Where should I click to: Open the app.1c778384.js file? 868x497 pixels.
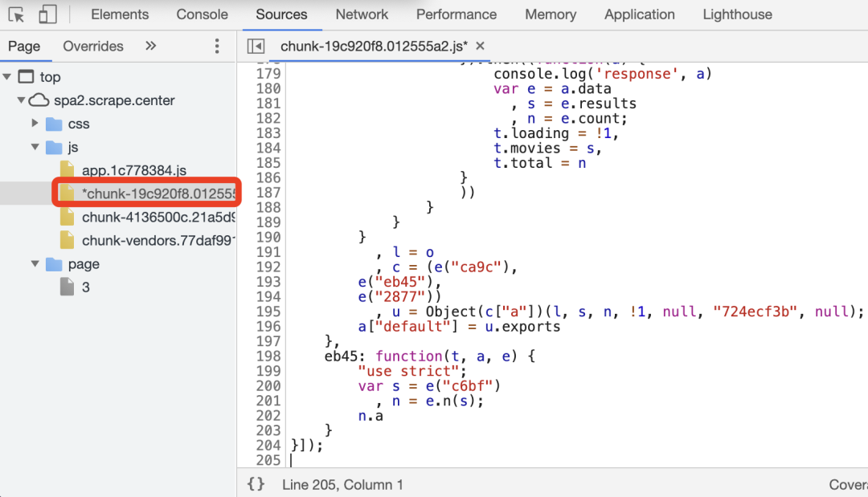[134, 170]
